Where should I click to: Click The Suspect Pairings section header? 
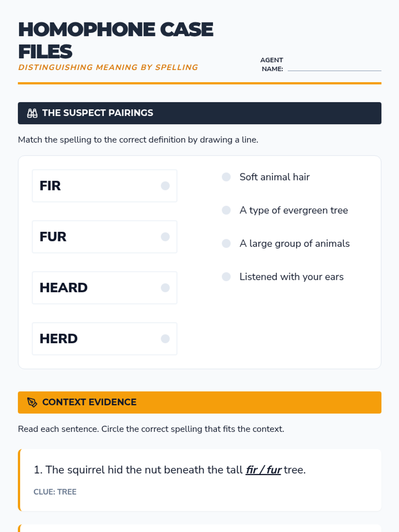(199, 113)
